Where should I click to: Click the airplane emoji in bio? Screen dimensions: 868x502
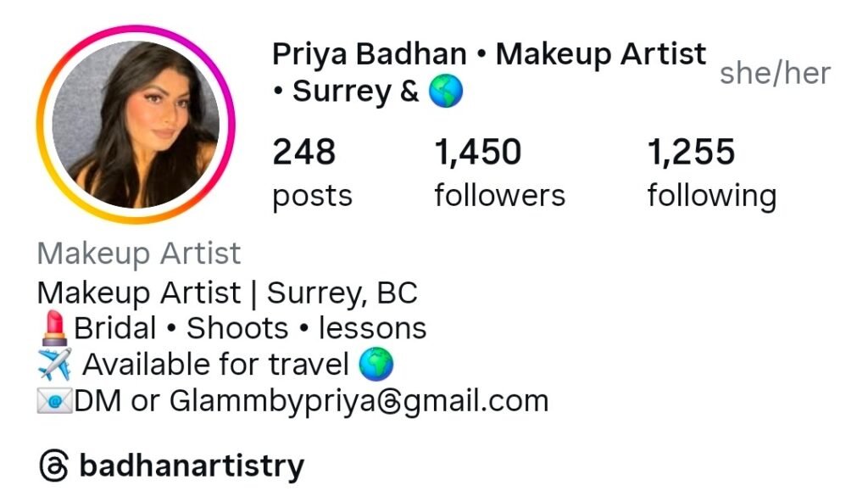54,364
